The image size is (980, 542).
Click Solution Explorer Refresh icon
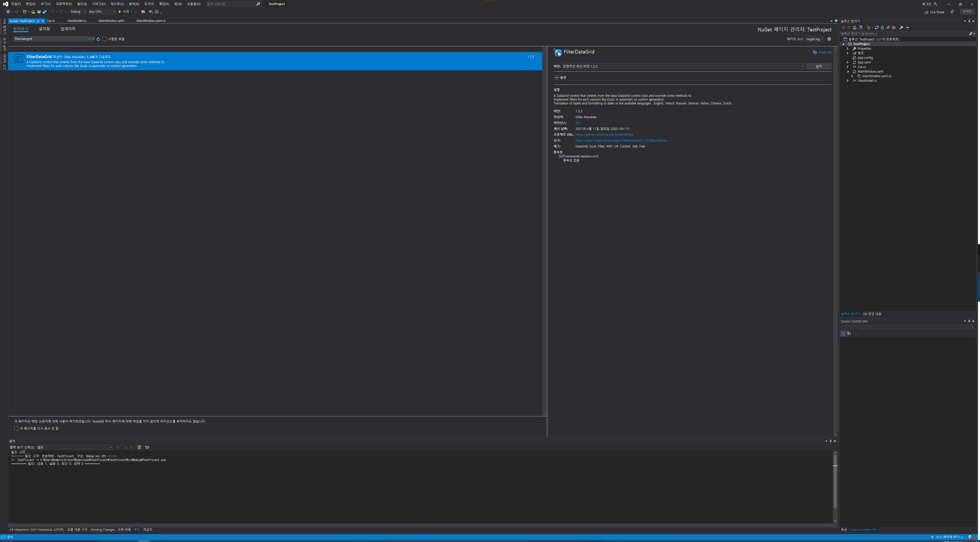pos(883,28)
